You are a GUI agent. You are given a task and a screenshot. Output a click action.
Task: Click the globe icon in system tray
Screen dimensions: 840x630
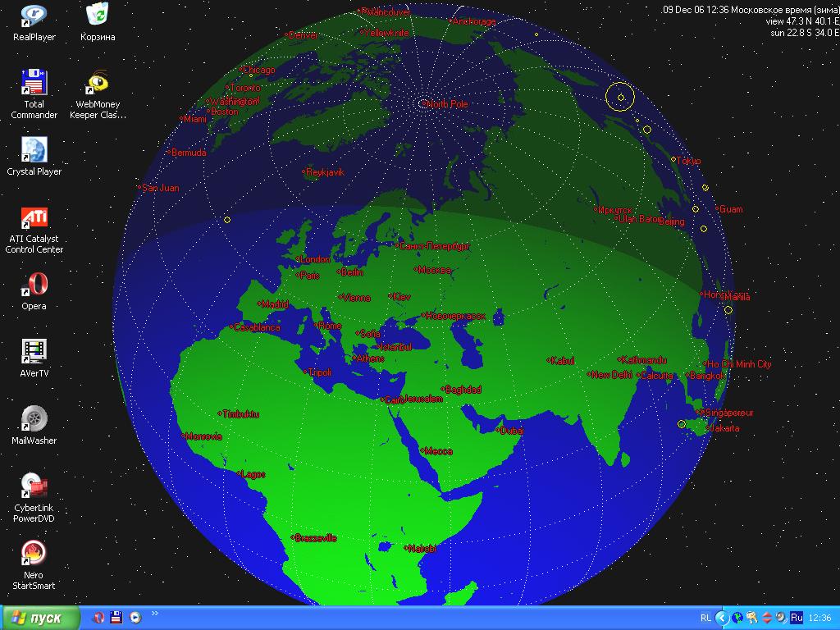(737, 618)
